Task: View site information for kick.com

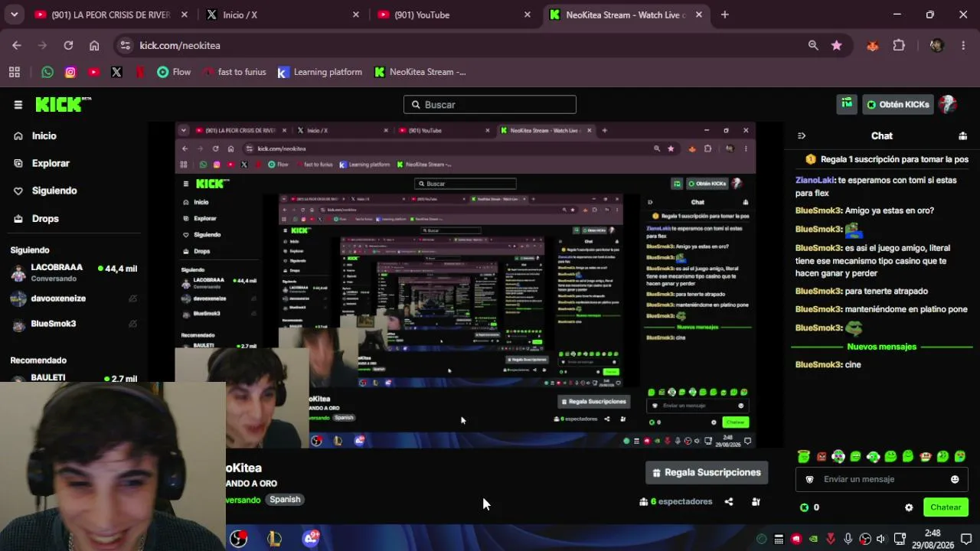Action: click(126, 45)
